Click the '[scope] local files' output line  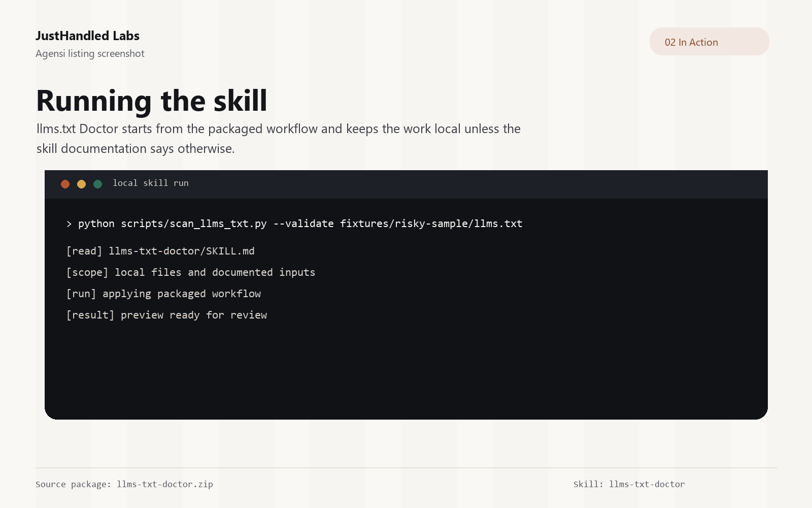pos(191,272)
